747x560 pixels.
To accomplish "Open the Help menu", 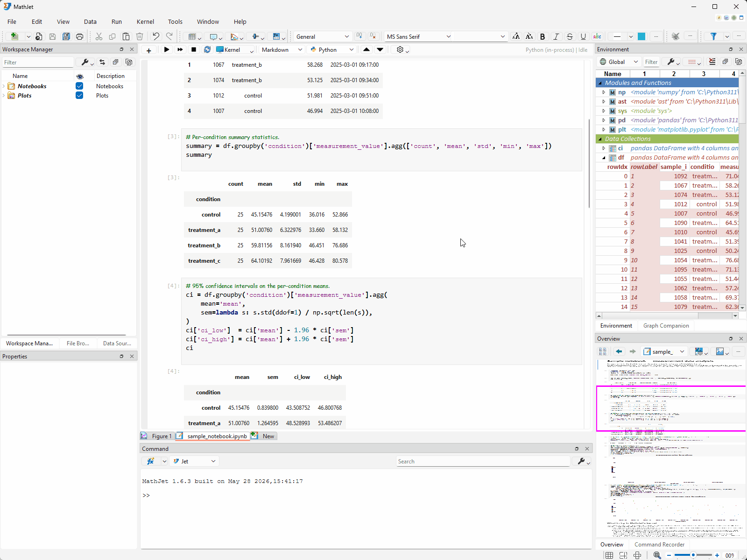I will pos(240,21).
